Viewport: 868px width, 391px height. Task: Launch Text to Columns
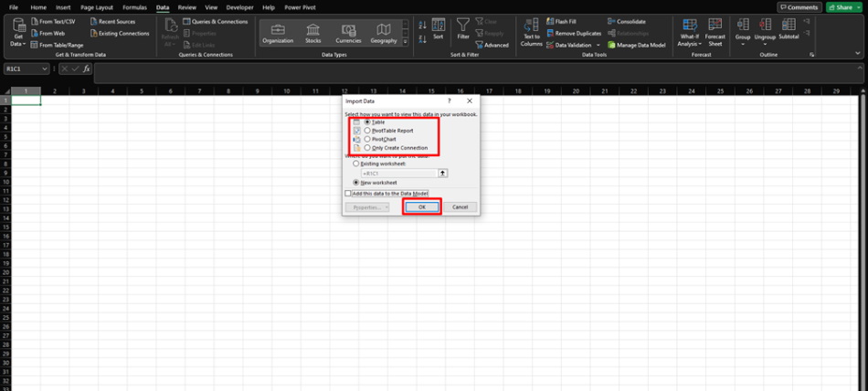532,32
